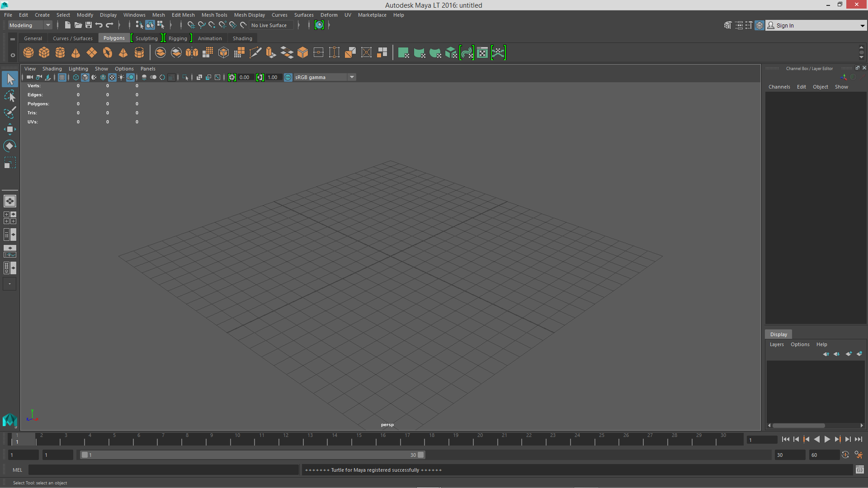
Task: Click the Multi-Cut knife shelf icon
Action: click(x=255, y=53)
